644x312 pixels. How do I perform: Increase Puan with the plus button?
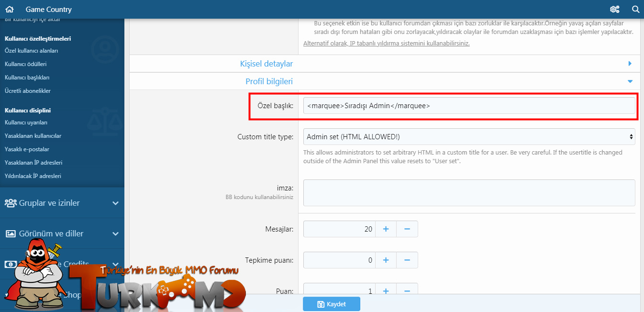click(x=386, y=291)
